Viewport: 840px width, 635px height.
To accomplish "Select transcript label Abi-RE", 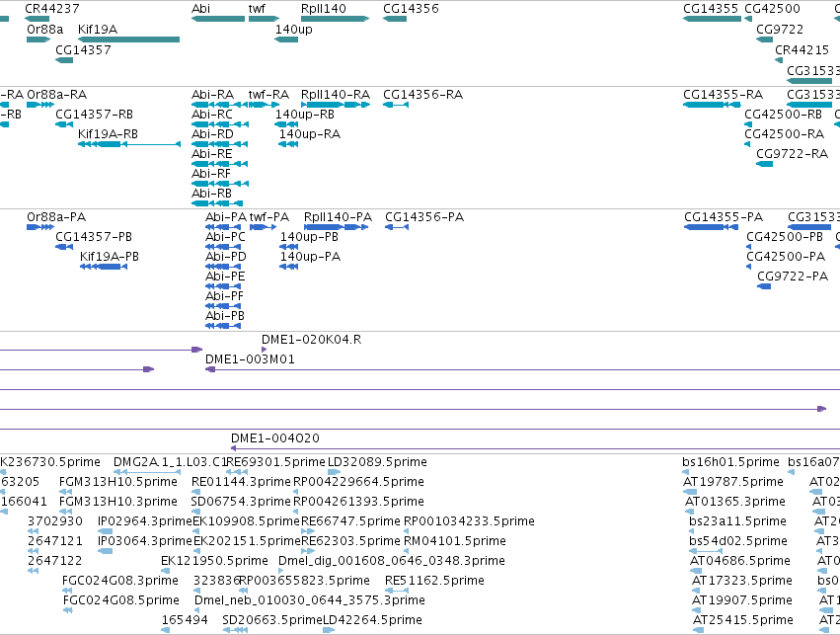I will point(212,154).
